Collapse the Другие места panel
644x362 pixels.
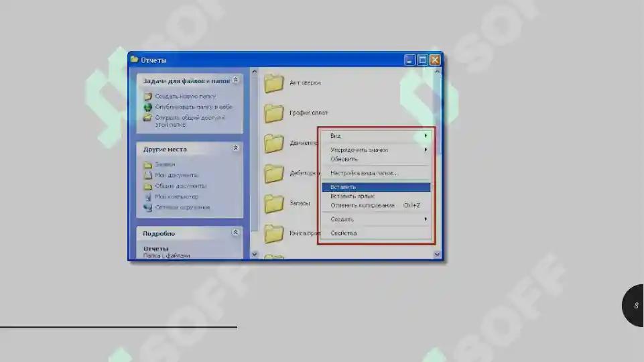235,148
